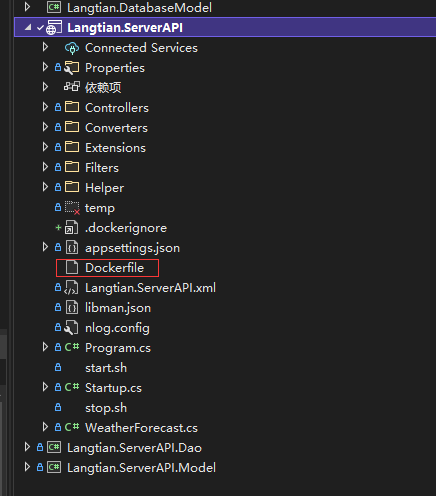Select the .dockerignore file name
Image resolution: width=436 pixels, height=496 pixels.
click(x=126, y=228)
